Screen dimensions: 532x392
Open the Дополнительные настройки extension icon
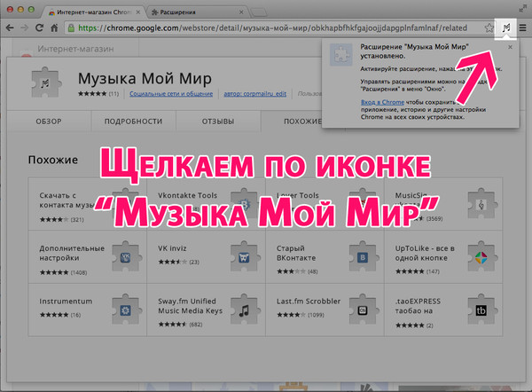point(126,257)
